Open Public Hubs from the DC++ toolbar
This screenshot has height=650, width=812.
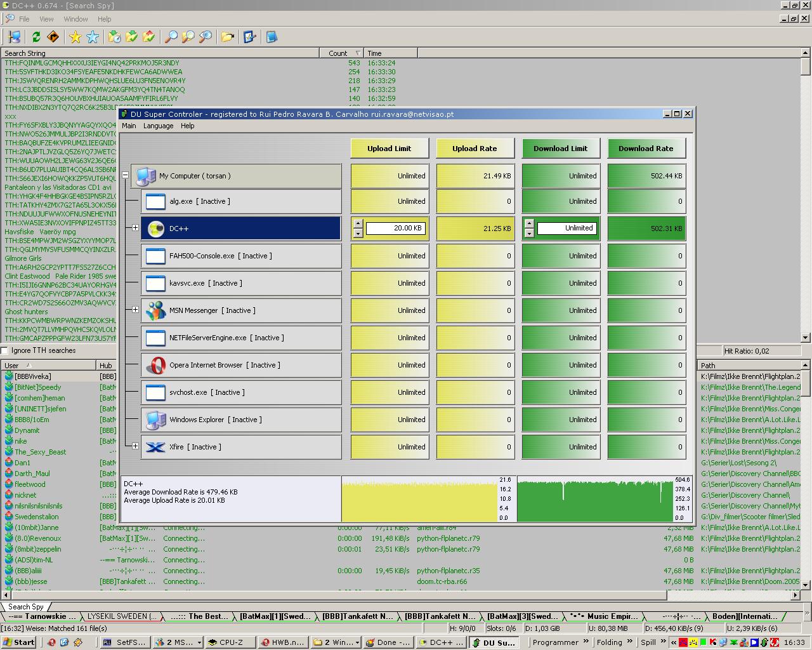tap(15, 37)
